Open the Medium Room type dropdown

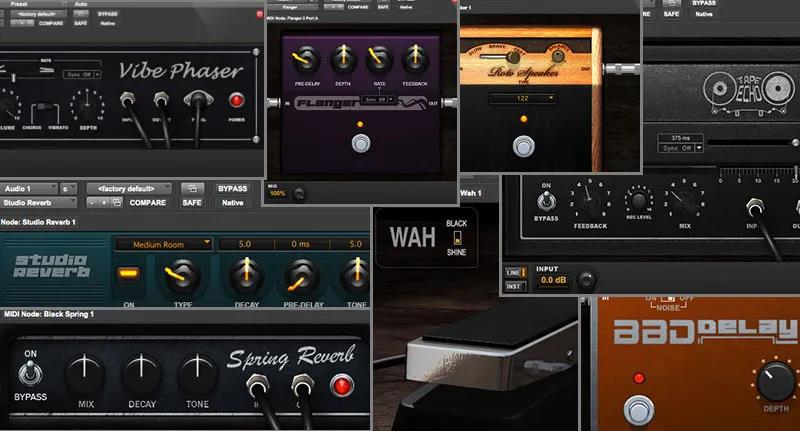tap(163, 244)
